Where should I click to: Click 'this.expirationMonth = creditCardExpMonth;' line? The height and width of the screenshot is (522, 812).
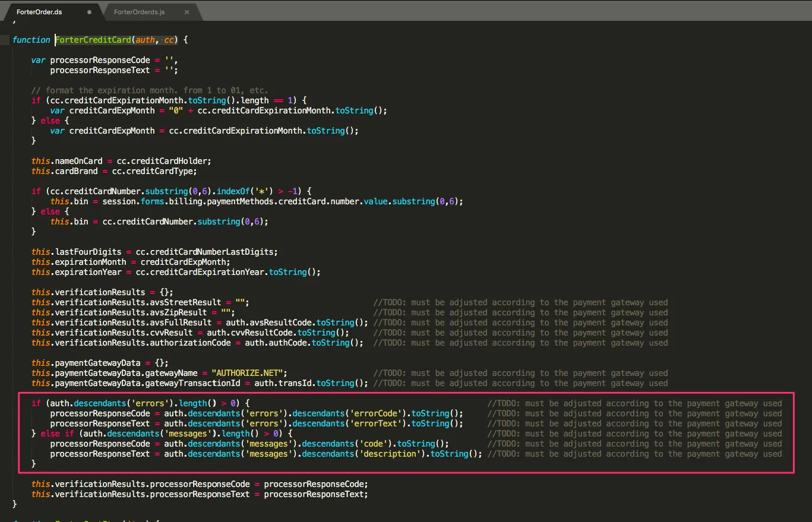point(131,262)
